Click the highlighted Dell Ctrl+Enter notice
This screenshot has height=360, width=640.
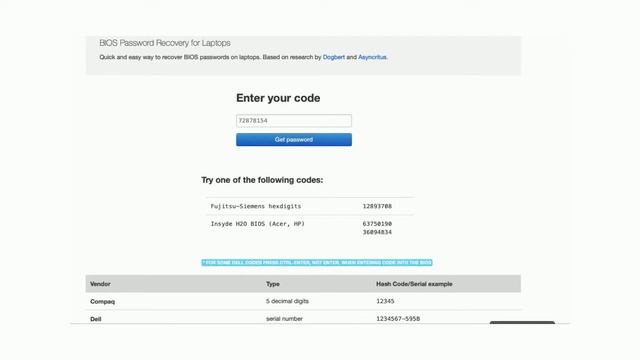[317, 262]
